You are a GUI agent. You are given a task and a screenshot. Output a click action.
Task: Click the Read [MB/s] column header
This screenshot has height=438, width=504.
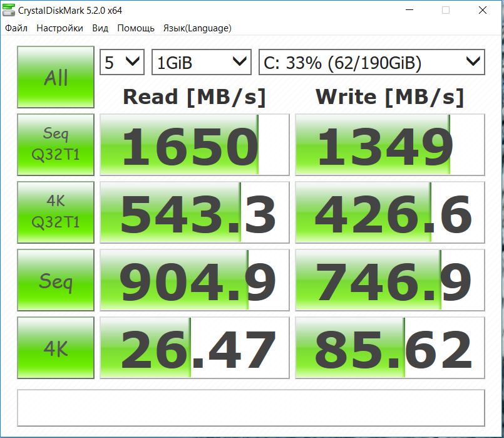[195, 96]
